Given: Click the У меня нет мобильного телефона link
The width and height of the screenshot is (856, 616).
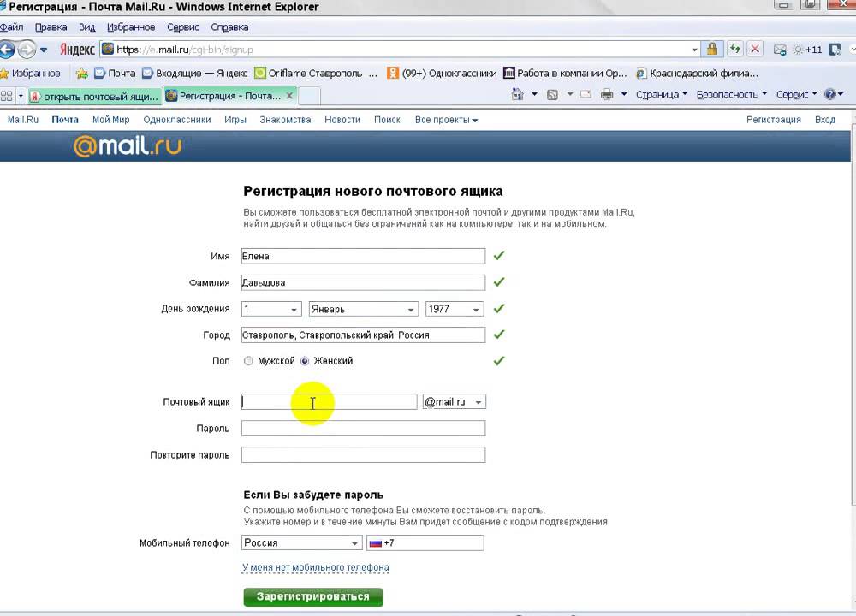Looking at the screenshot, I should 316,567.
